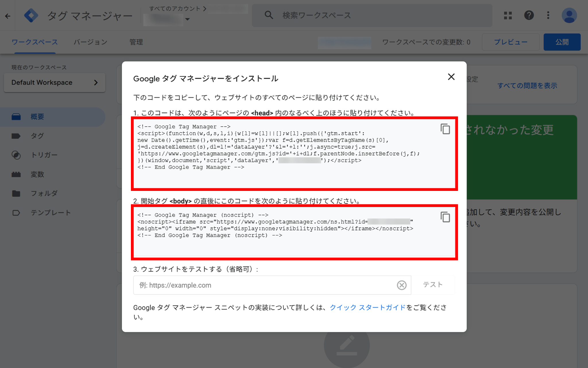Image resolution: width=588 pixels, height=368 pixels.
Task: Click the プレビュー button
Action: tap(510, 42)
